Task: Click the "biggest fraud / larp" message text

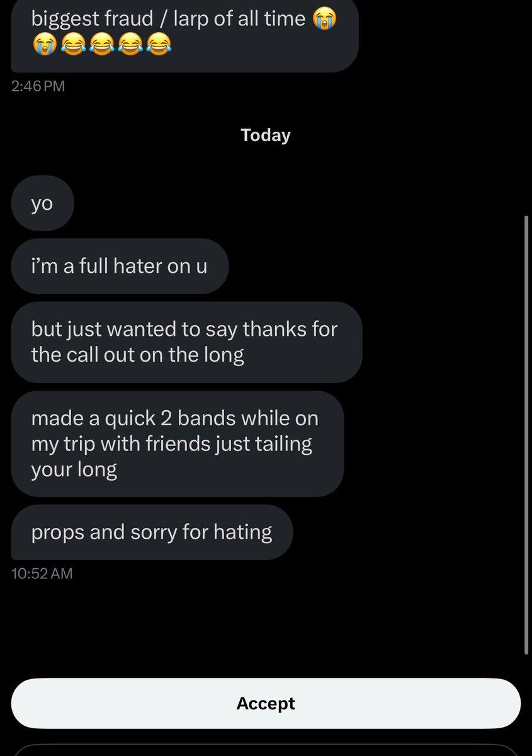Action: pos(168,20)
